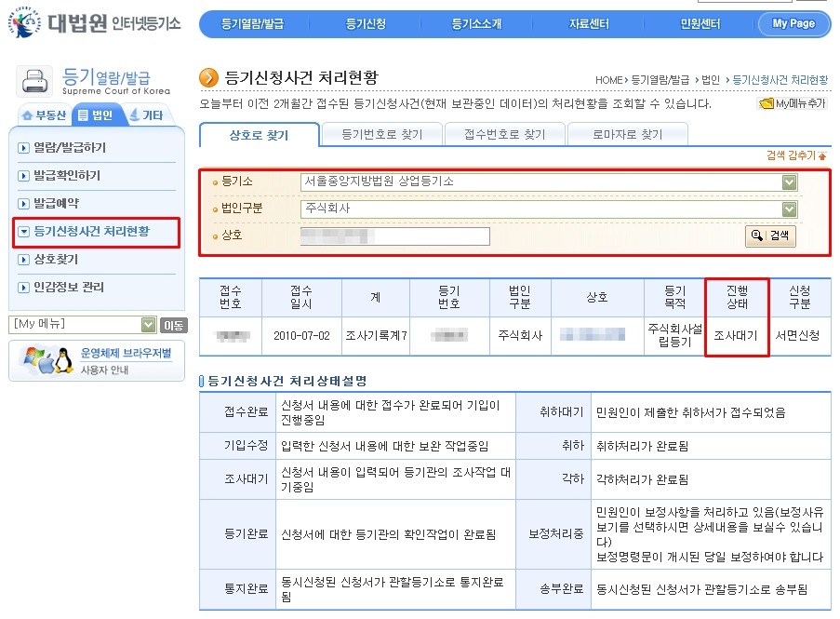Click the 상호 input field
The height and width of the screenshot is (619, 840).
tap(394, 235)
